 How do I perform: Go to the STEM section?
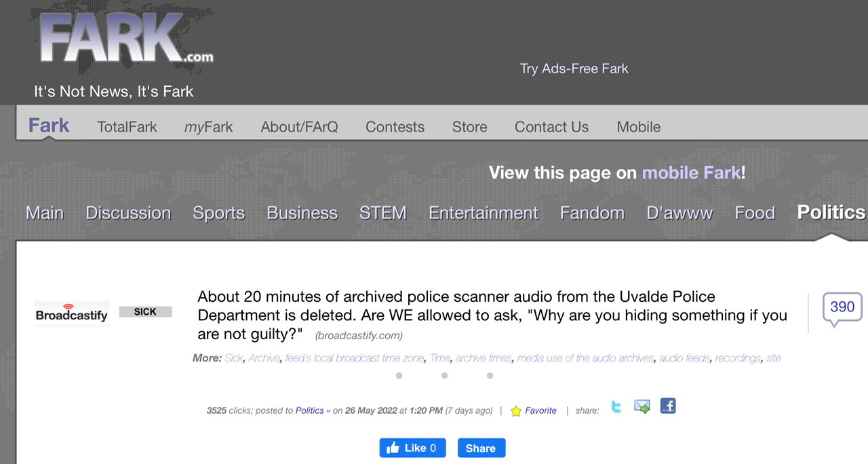[x=382, y=213]
